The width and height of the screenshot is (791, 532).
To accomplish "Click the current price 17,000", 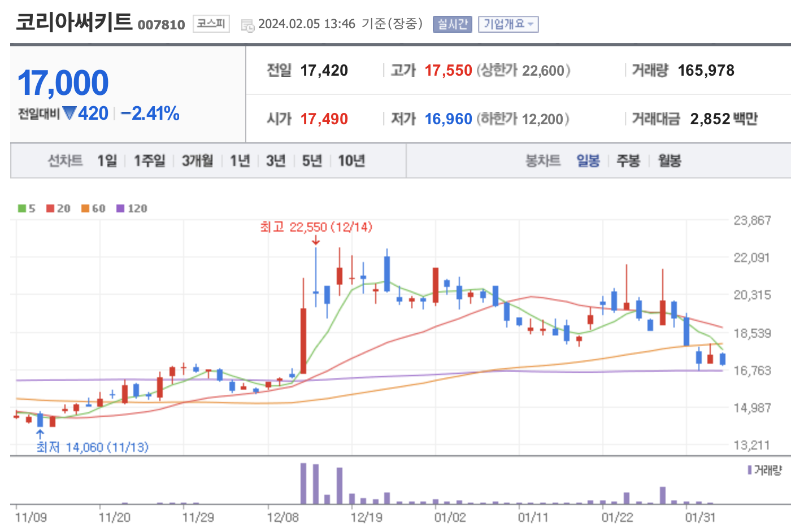I will point(63,83).
